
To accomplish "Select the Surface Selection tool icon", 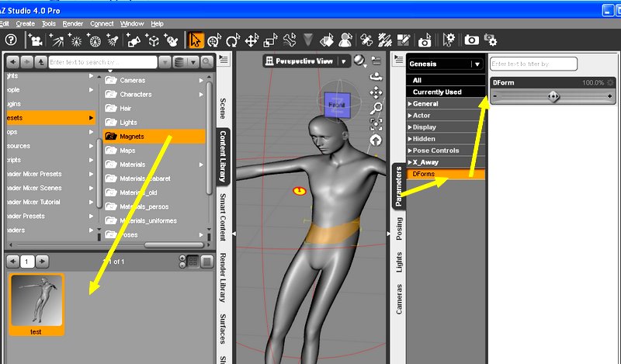I will [x=327, y=40].
